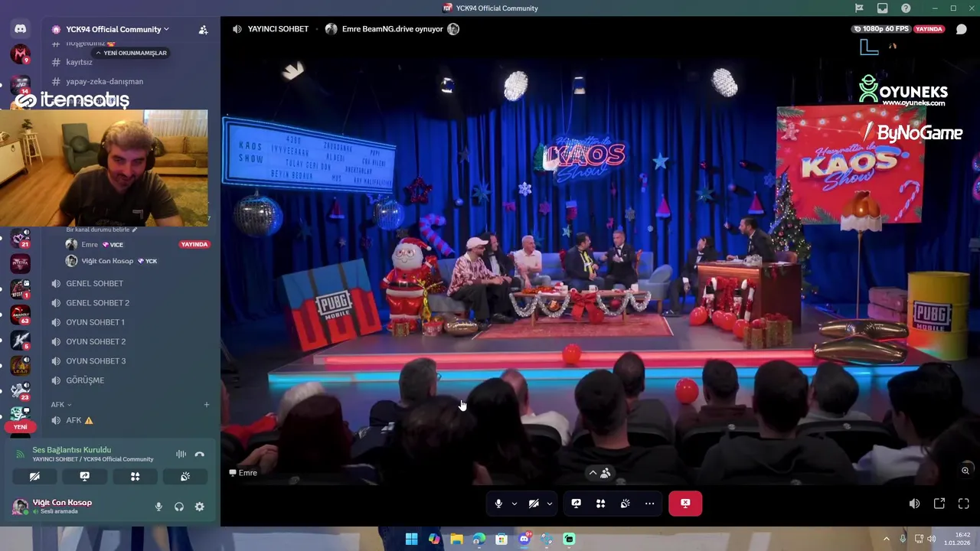Show members with the chevron above controls

point(599,473)
